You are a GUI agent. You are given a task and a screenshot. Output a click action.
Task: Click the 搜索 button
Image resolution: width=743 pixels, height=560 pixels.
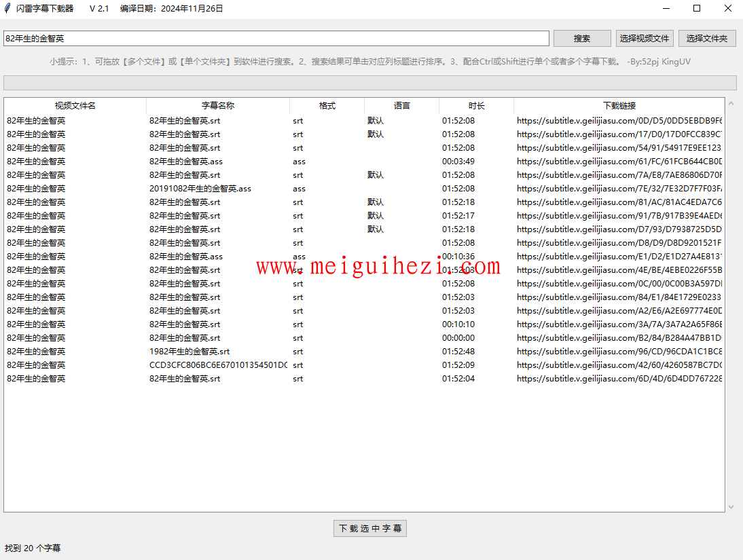[x=582, y=39]
